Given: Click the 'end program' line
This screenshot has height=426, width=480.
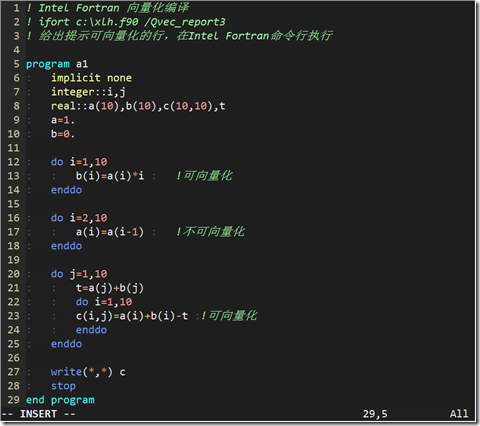Looking at the screenshot, I should click(60, 400).
